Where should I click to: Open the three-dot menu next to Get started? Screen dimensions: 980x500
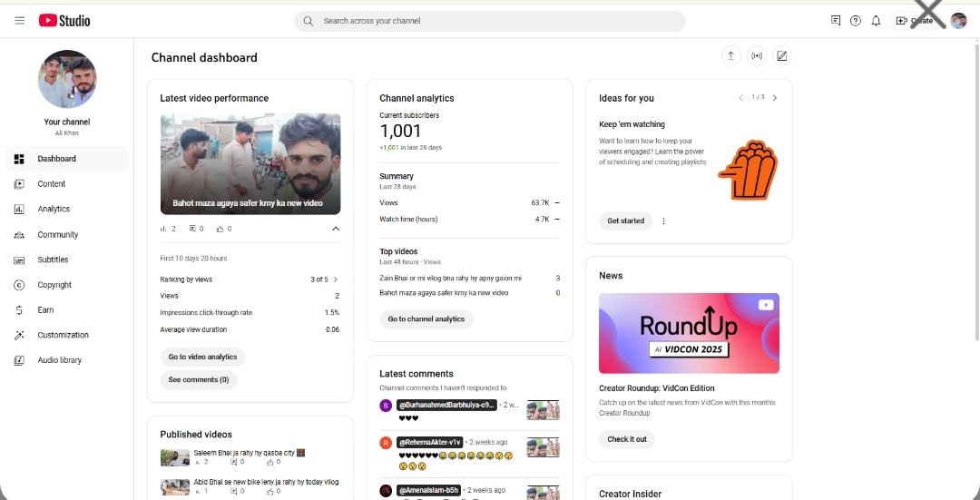pos(663,221)
